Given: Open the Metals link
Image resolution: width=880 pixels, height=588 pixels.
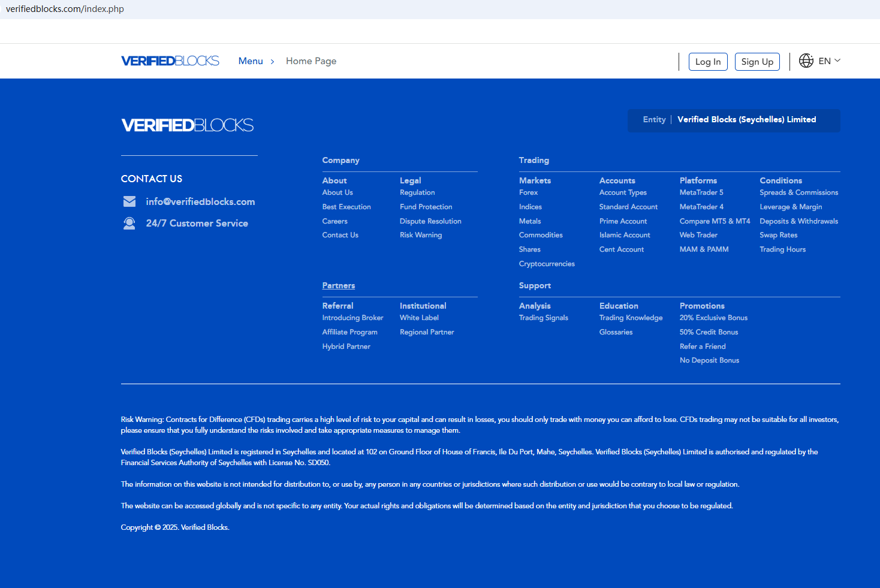Looking at the screenshot, I should pos(530,221).
